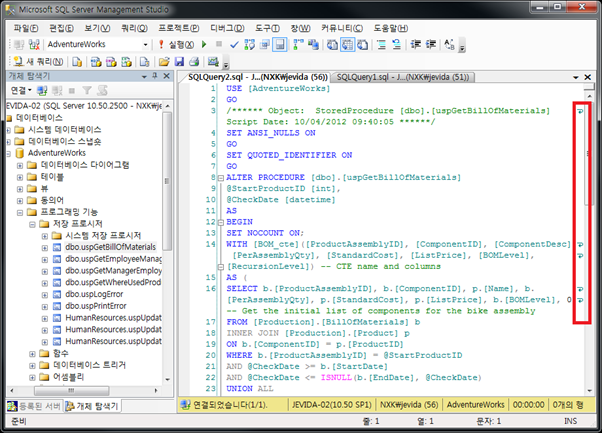602x433 pixels.
Task: Click the database engine query document icon
Action: [x=77, y=62]
